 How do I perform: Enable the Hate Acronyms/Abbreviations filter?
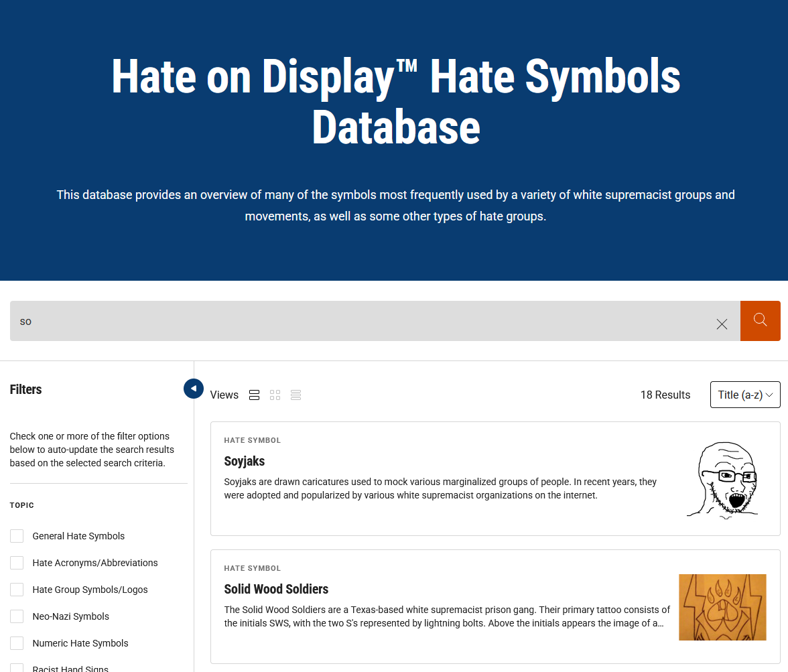click(x=17, y=563)
